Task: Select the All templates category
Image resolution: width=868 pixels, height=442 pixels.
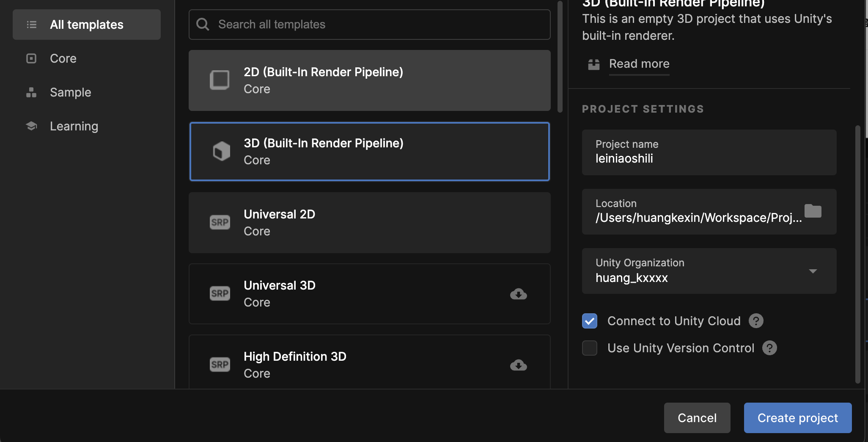Action: point(87,25)
